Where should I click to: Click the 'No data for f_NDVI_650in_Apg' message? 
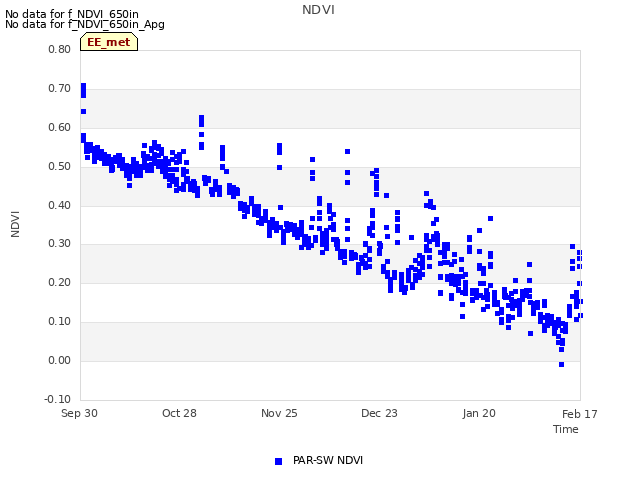[85, 24]
